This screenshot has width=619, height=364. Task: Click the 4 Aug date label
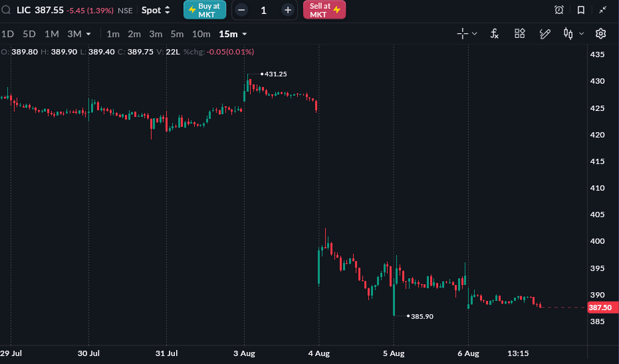(319, 353)
